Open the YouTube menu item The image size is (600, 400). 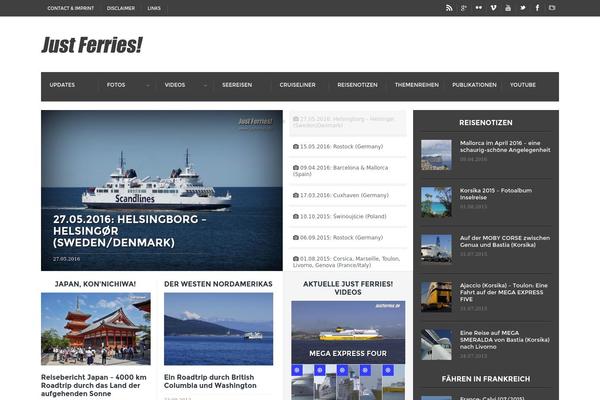point(523,85)
